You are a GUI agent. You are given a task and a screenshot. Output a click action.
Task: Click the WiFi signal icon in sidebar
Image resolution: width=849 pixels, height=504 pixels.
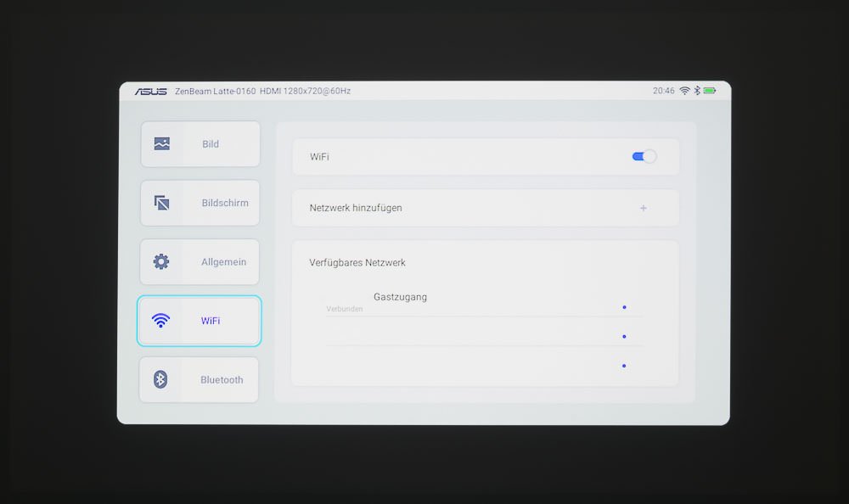point(160,321)
